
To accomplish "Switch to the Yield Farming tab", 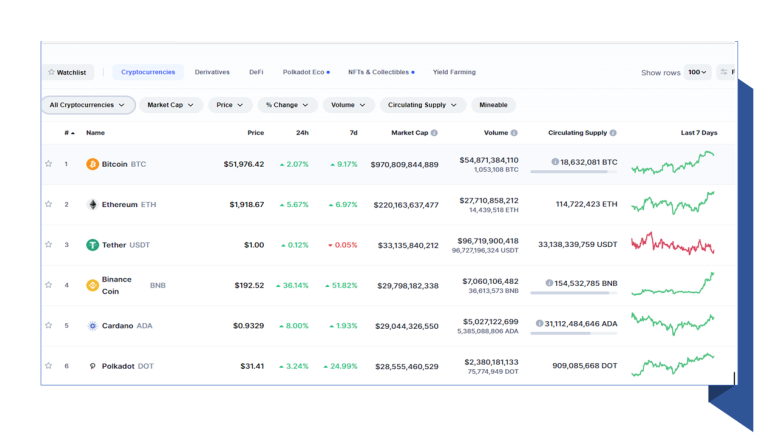I will point(454,72).
